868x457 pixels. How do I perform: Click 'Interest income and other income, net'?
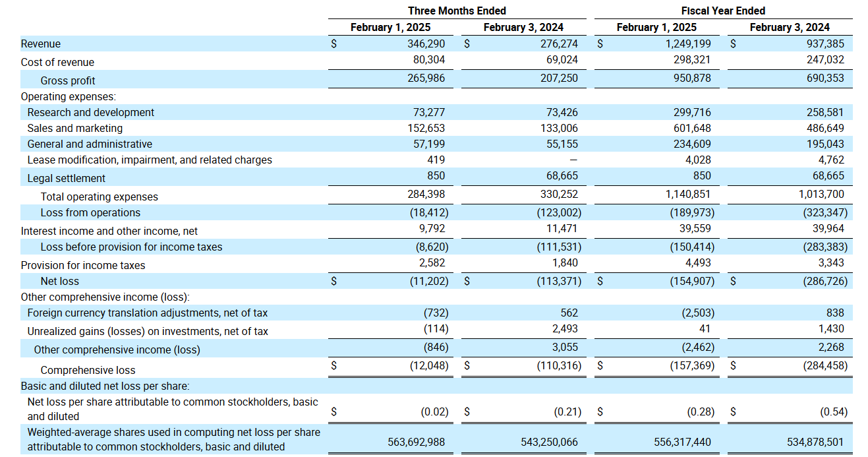pyautogui.click(x=109, y=231)
